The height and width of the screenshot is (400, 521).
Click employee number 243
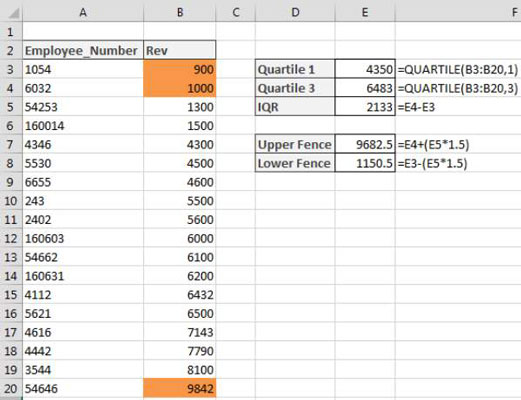click(x=83, y=201)
